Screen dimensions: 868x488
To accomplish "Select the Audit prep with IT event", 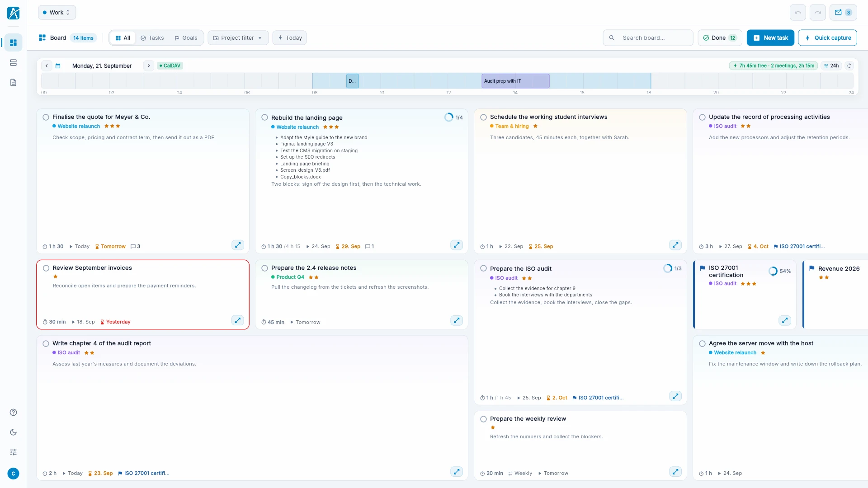I will coord(515,81).
